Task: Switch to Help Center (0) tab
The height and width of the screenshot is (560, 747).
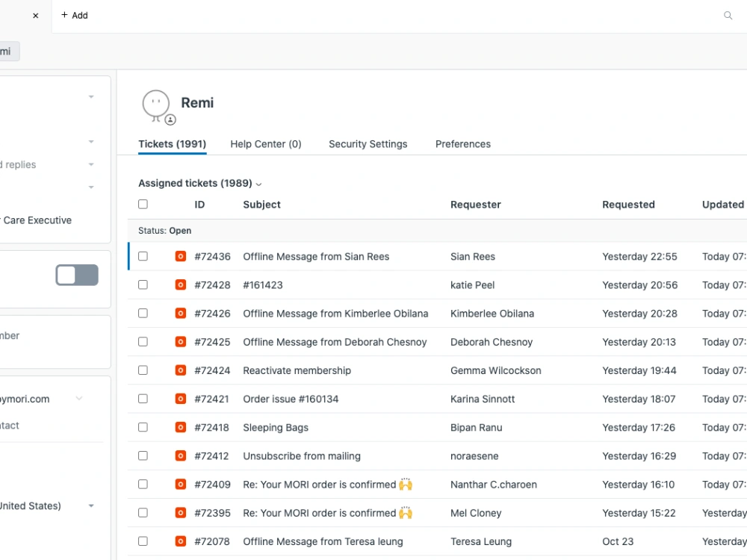Action: point(266,144)
